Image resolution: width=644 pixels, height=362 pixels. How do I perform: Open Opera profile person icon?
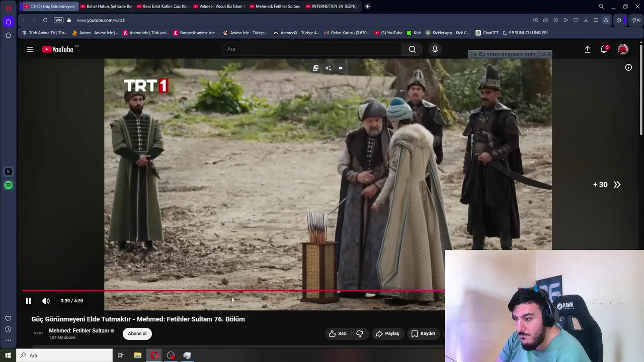(606, 20)
